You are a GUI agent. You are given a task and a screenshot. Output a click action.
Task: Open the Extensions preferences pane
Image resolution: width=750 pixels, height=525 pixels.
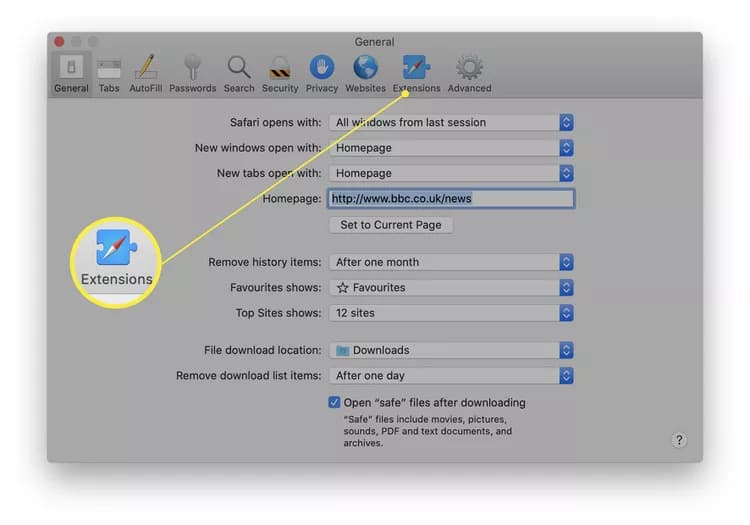[416, 74]
